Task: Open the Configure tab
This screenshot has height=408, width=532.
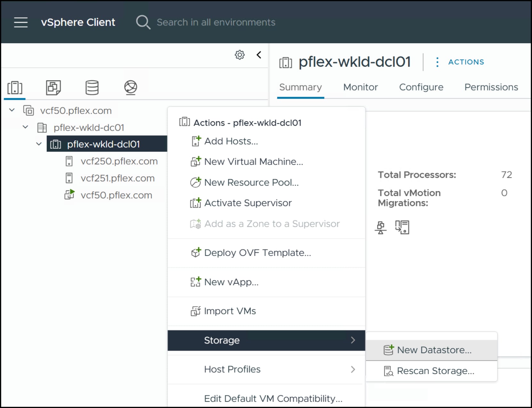Action: [421, 87]
